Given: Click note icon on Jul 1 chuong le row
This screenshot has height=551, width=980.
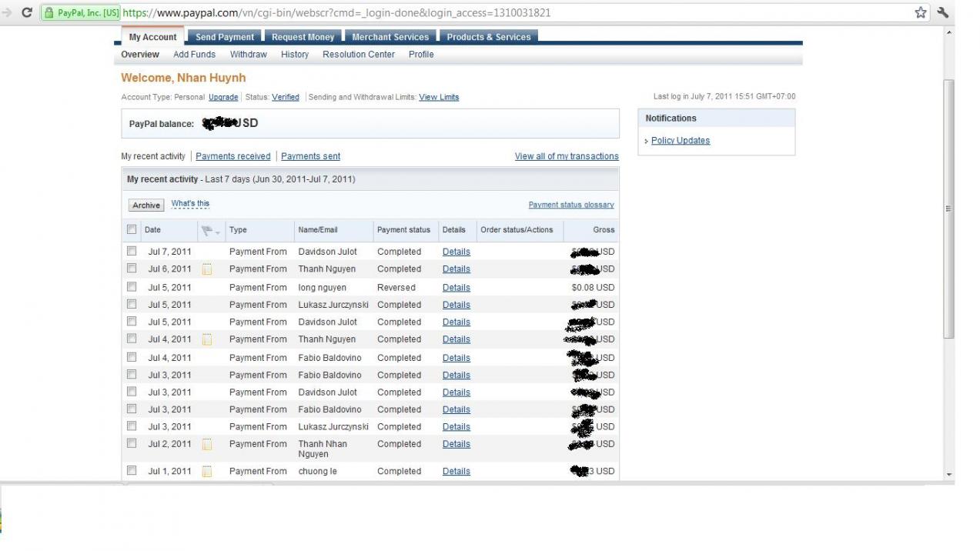Looking at the screenshot, I should [206, 471].
